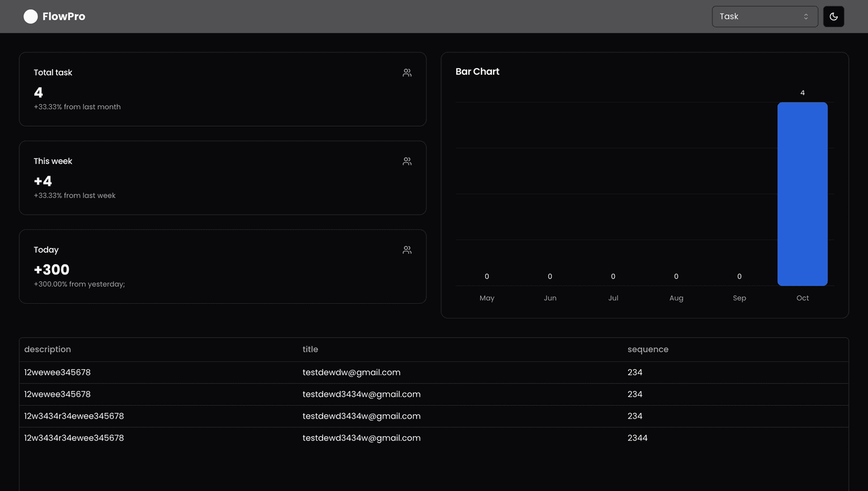Image resolution: width=868 pixels, height=491 pixels.
Task: Click the May axis label
Action: pyautogui.click(x=487, y=298)
